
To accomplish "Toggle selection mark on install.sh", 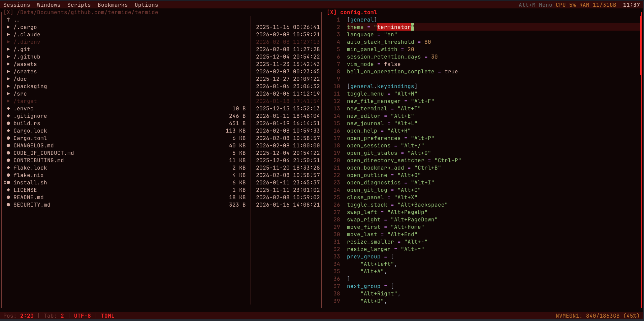I will coord(5,183).
